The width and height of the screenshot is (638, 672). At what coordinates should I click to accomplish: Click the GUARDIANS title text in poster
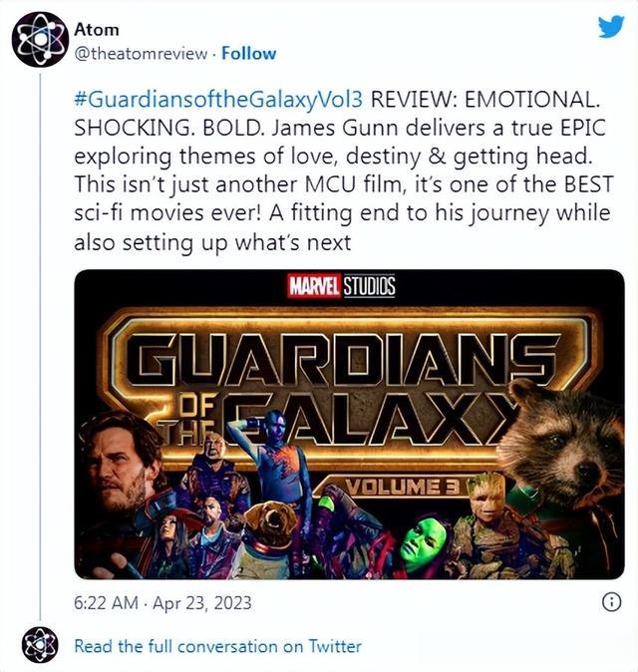(341, 359)
